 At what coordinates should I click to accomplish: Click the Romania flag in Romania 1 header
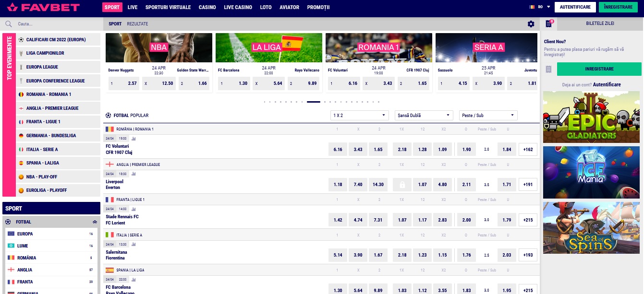pyautogui.click(x=110, y=129)
